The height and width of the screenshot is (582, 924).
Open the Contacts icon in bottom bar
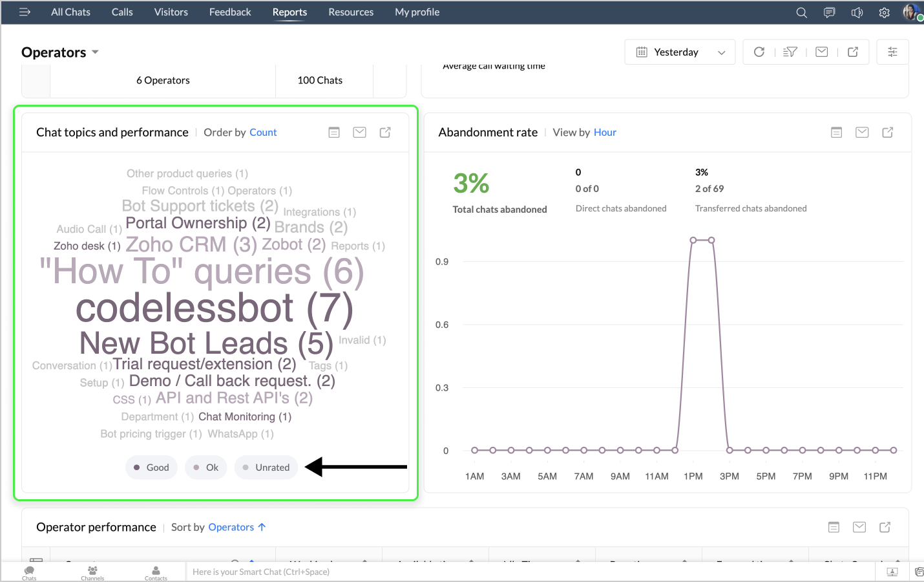point(156,573)
